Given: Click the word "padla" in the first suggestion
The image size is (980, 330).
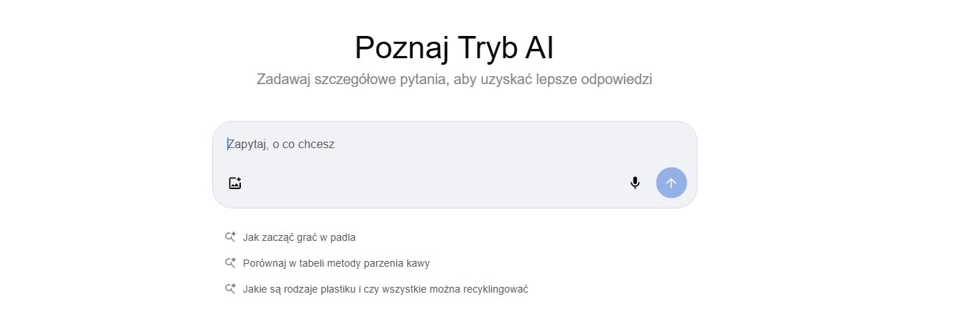Looking at the screenshot, I should [x=342, y=237].
